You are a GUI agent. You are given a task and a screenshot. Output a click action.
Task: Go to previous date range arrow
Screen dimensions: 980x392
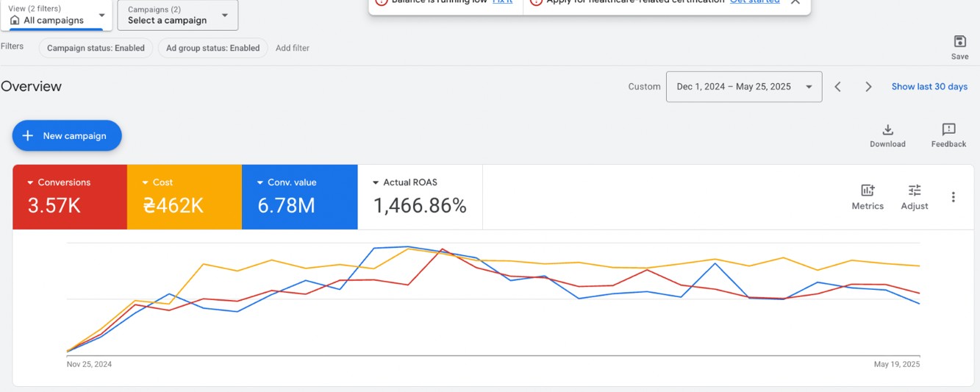coord(838,87)
